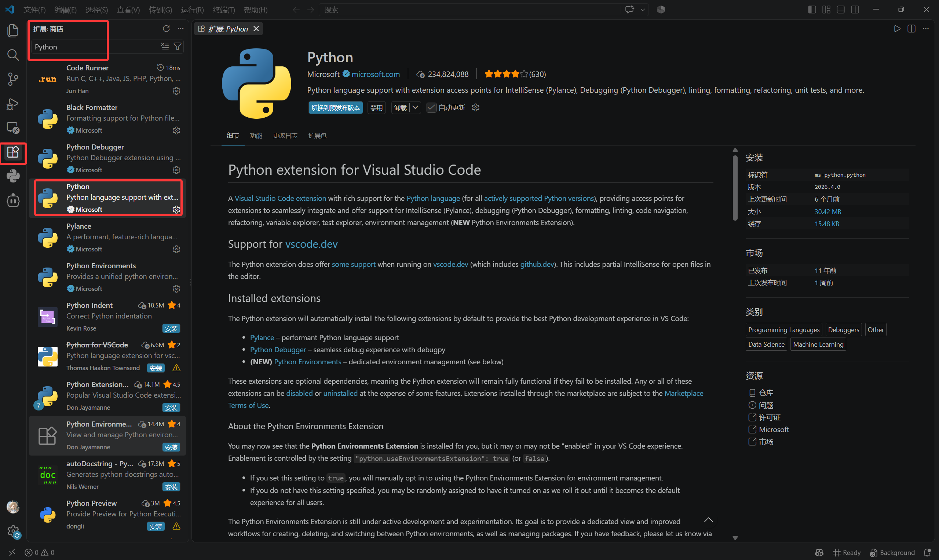Open settings gear beside auto update
Screen dimensions: 939x560
pyautogui.click(x=476, y=107)
